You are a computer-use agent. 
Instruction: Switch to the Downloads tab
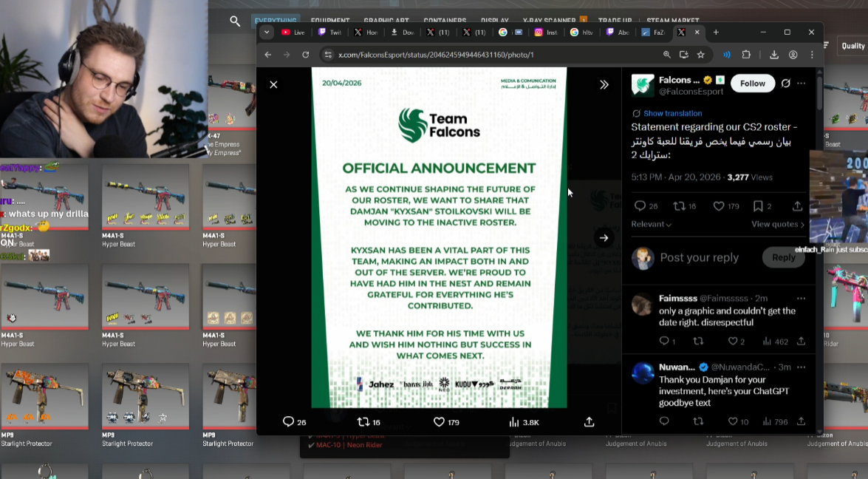point(403,32)
